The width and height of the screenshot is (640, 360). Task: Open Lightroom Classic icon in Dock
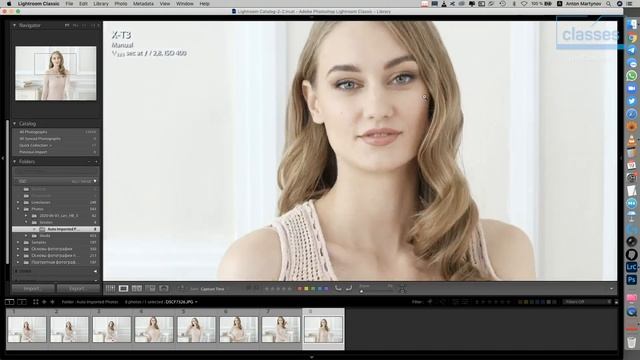pos(631,267)
